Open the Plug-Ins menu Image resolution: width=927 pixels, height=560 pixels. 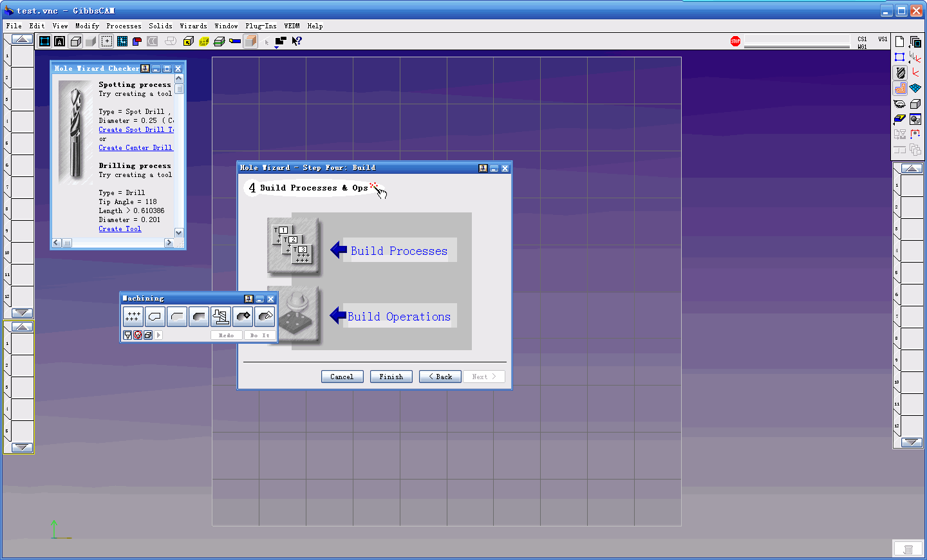click(x=261, y=26)
